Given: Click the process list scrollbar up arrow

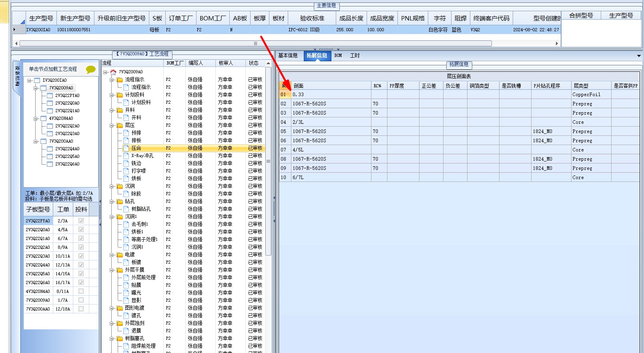Looking at the screenshot, I should [x=268, y=63].
